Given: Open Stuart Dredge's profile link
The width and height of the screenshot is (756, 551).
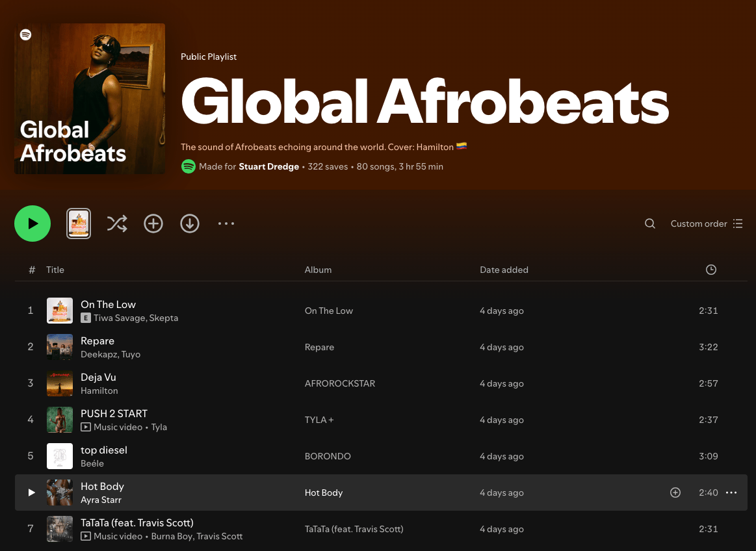Looking at the screenshot, I should (x=268, y=166).
